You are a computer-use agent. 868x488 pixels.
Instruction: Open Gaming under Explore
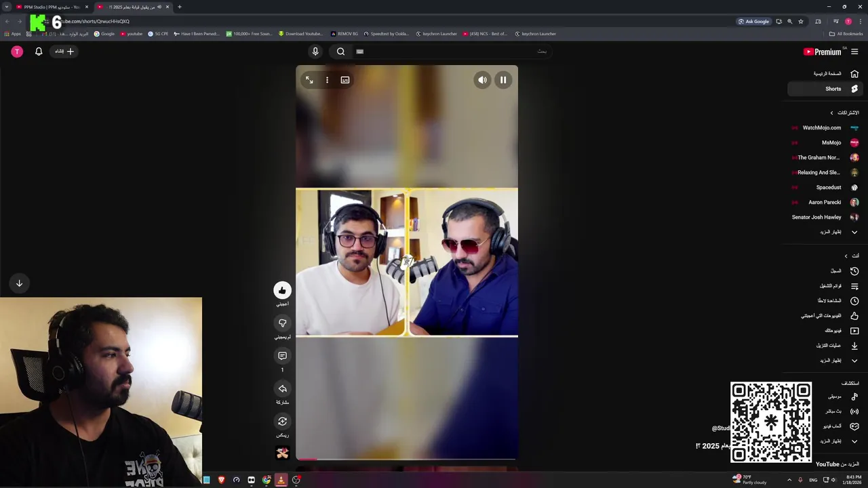[839, 426]
